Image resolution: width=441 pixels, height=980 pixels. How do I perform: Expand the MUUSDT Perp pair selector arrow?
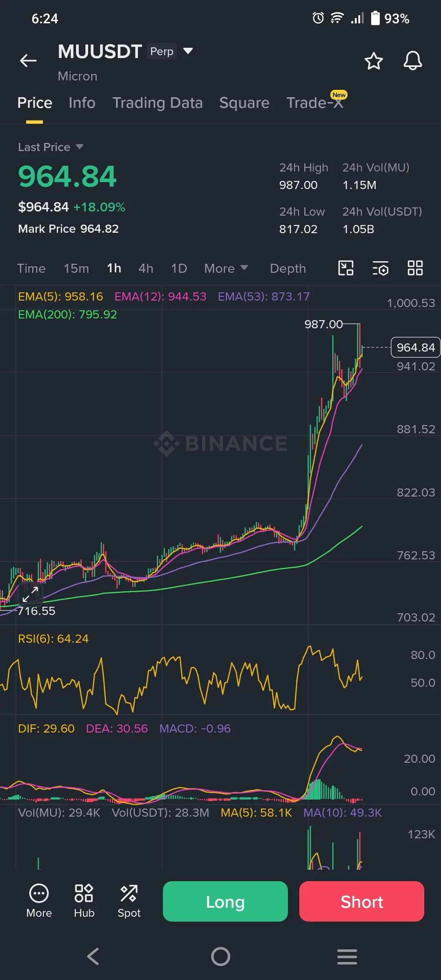188,51
